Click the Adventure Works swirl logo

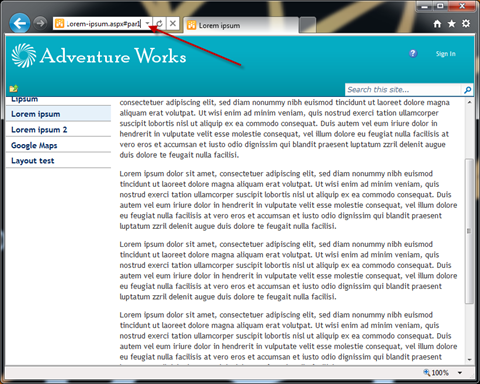(24, 56)
